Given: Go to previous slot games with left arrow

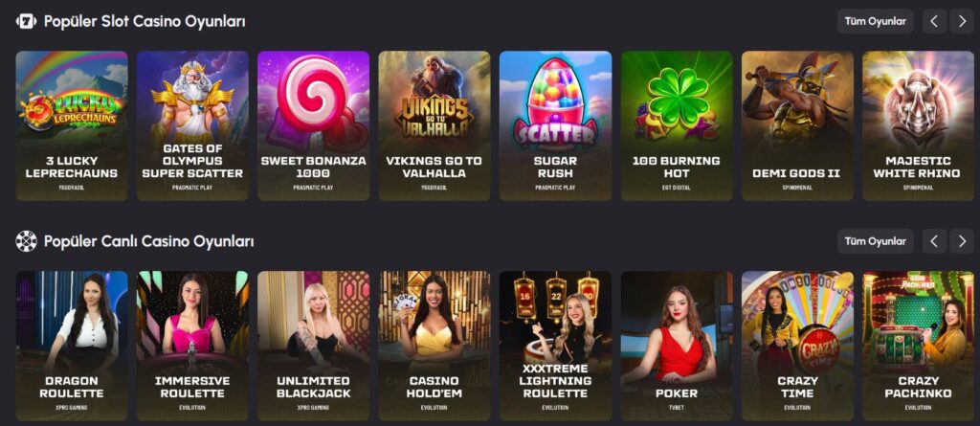Looking at the screenshot, I should tap(934, 21).
